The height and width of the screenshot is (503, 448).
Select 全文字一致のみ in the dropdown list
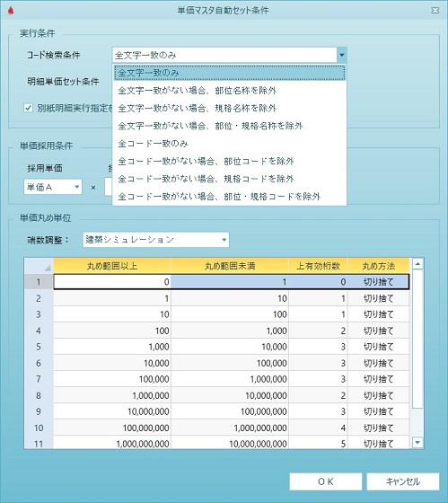tap(230, 73)
